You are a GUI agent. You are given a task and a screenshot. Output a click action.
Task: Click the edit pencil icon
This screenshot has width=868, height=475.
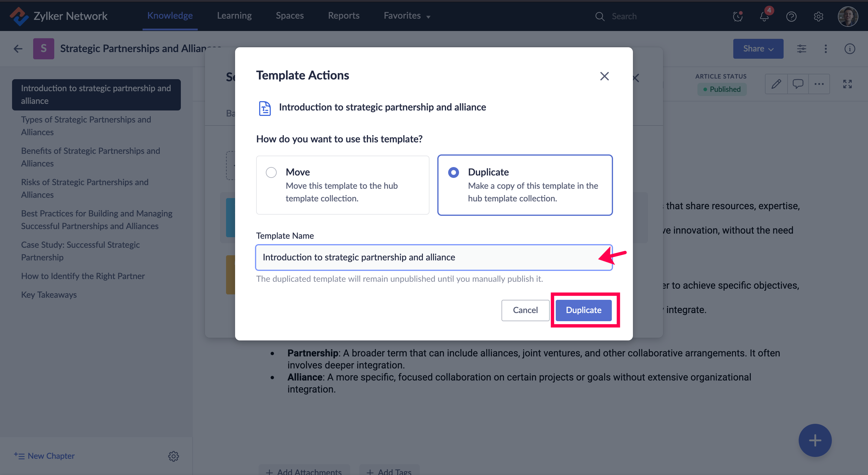click(776, 84)
